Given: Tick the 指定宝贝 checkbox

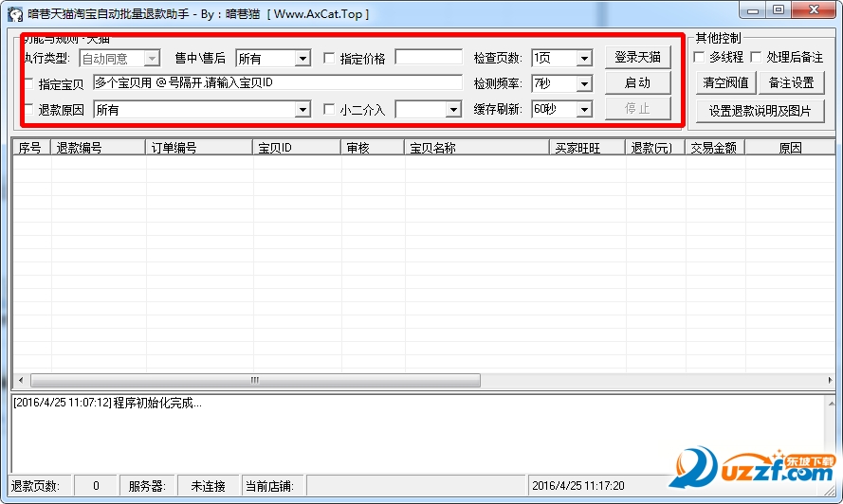Looking at the screenshot, I should 29,83.
